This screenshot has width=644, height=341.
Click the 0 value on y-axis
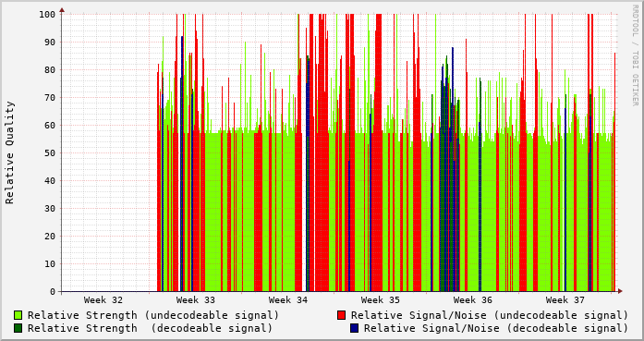tap(53, 292)
